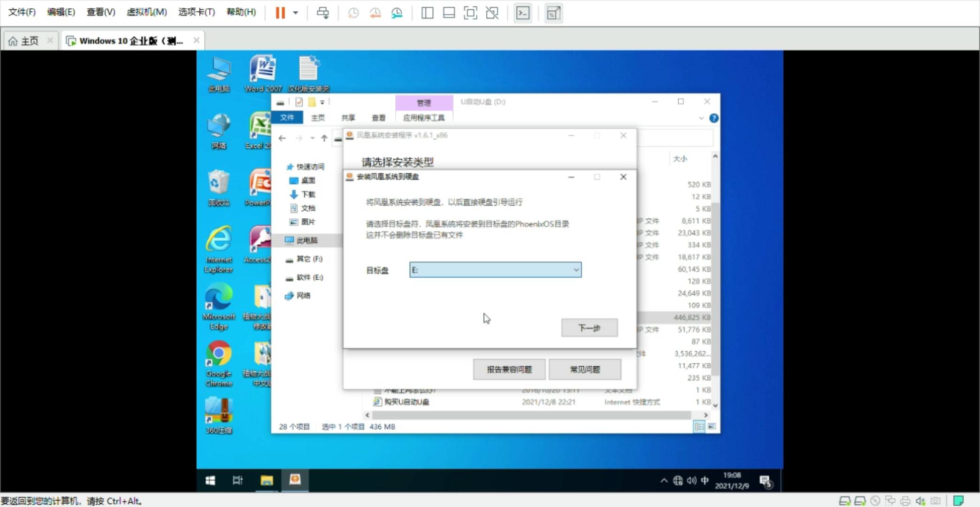The height and width of the screenshot is (507, 980).
Task: Click the CD/DVD device icon in VMware status bar
Action: click(x=875, y=501)
